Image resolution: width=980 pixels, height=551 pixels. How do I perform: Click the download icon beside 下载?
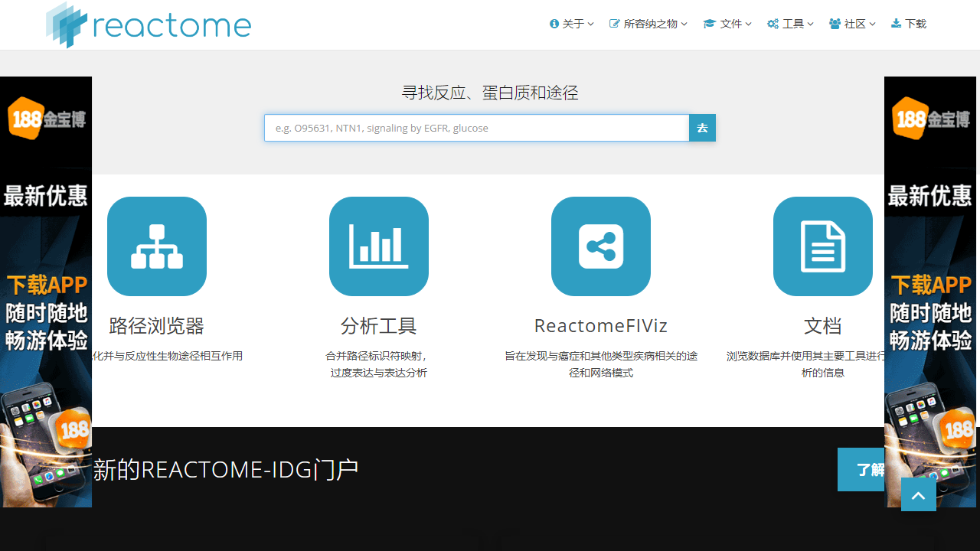coord(897,24)
